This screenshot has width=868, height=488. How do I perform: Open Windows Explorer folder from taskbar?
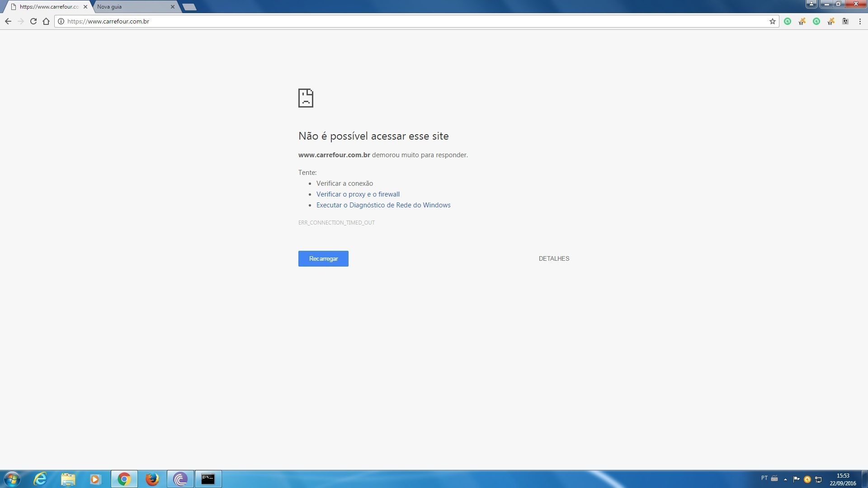[68, 479]
